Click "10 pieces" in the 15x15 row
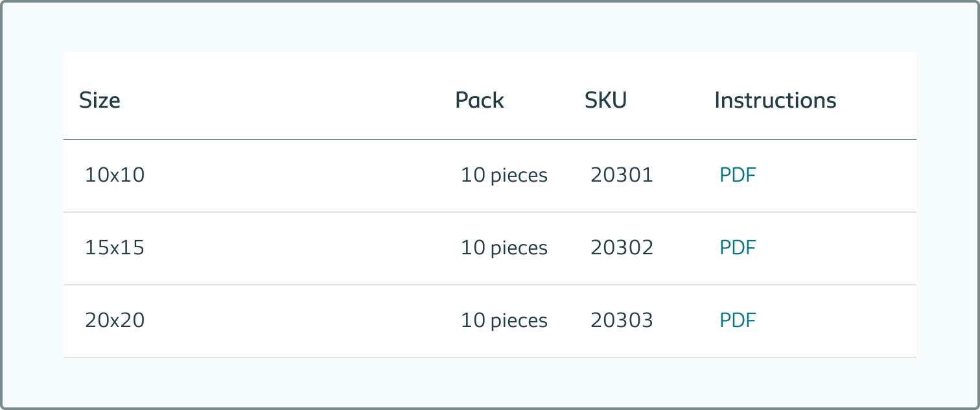The image size is (980, 410). click(x=504, y=248)
